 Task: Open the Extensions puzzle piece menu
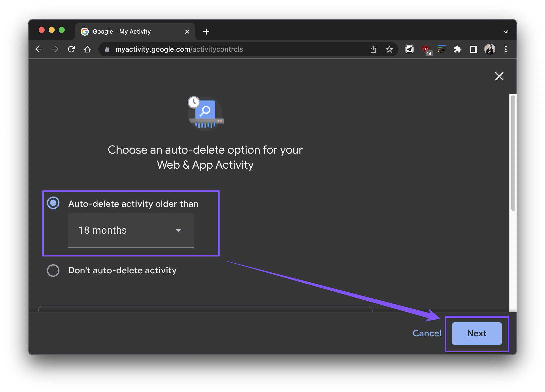click(457, 49)
